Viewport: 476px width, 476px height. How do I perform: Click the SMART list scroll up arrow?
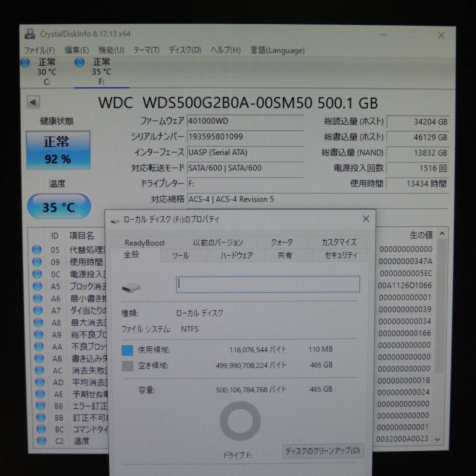tap(442, 234)
